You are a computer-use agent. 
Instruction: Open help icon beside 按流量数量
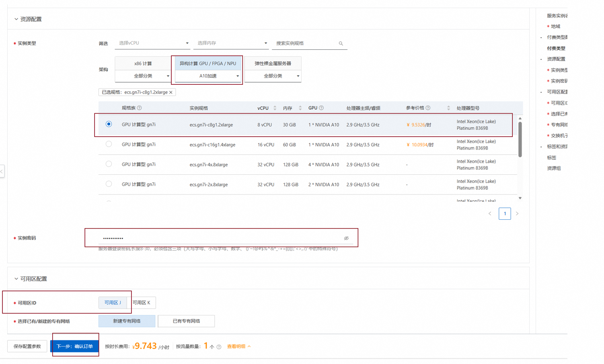219,347
